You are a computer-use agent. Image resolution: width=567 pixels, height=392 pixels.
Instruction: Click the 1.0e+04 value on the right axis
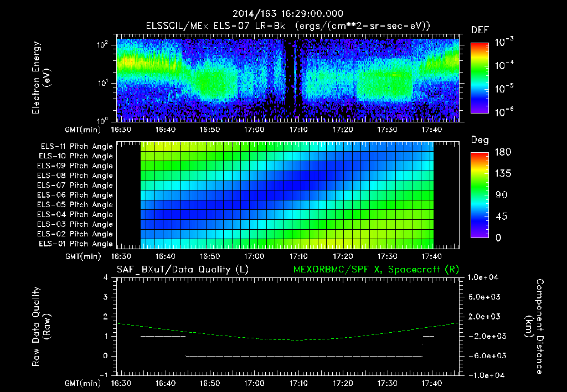(x=483, y=277)
